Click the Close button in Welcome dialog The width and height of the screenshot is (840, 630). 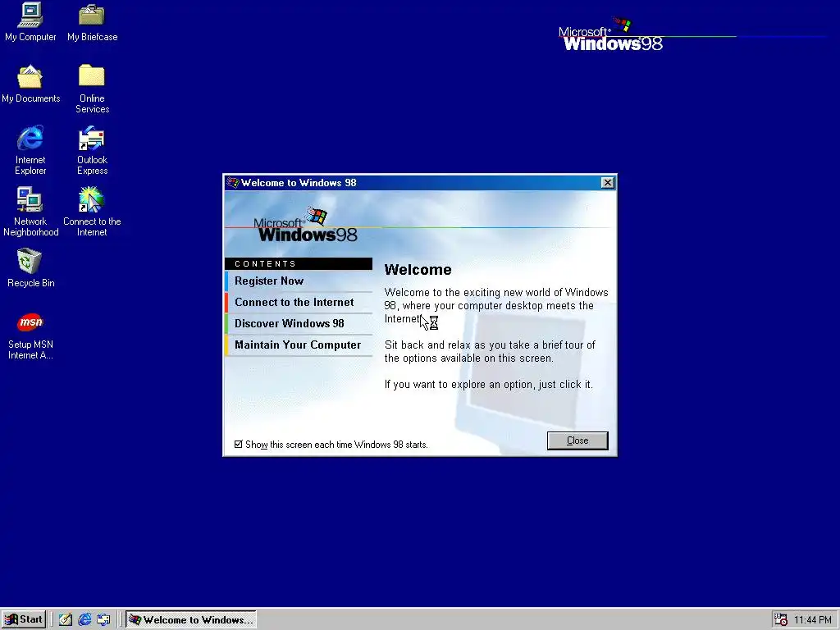(x=577, y=441)
